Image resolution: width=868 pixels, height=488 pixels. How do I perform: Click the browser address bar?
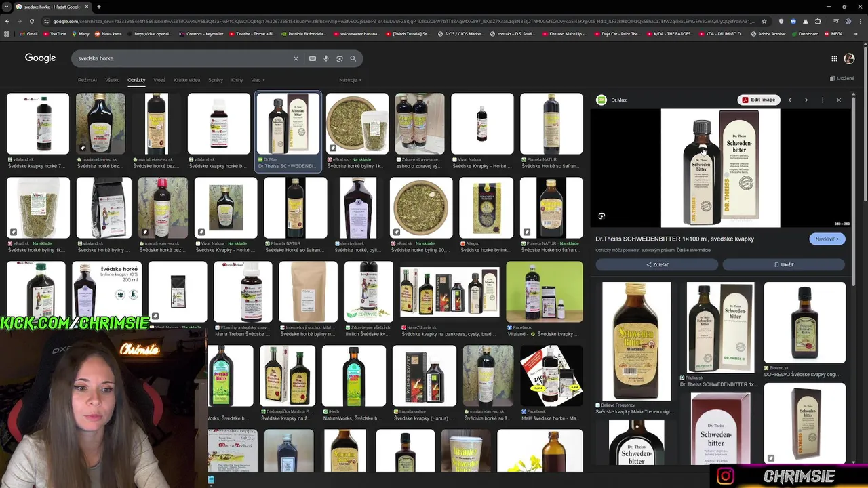tap(403, 21)
